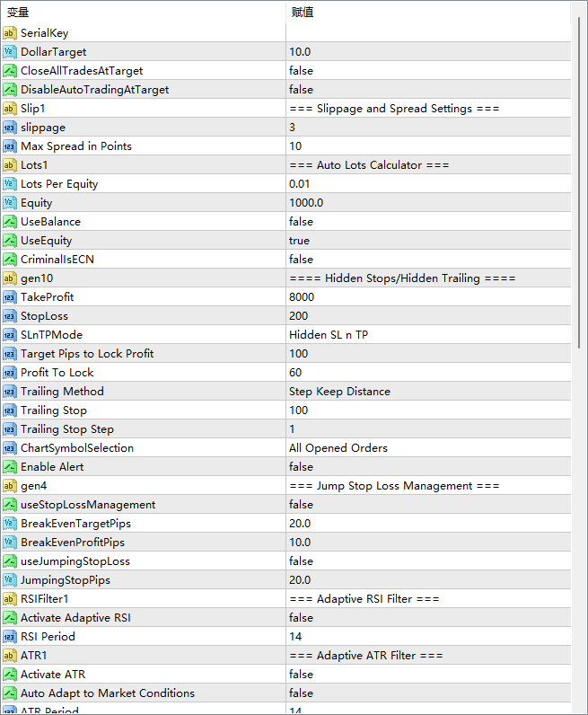Click the integer icon beside Trailing Method
588x715 pixels.
tap(10, 392)
